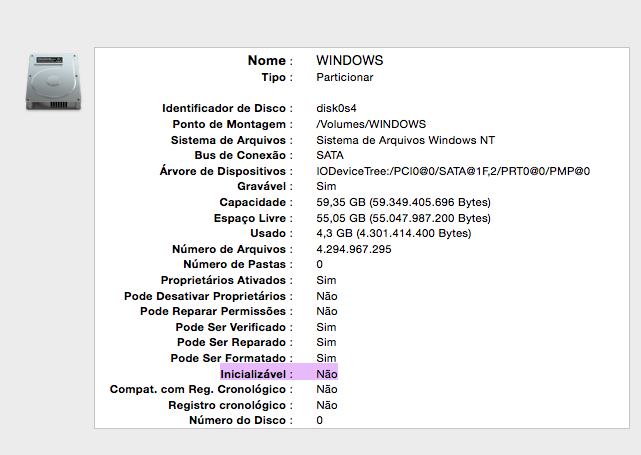Viewport: 641px width, 455px height.
Task: Select 'Sim' for Proprietários Ativados
Action: point(326,280)
